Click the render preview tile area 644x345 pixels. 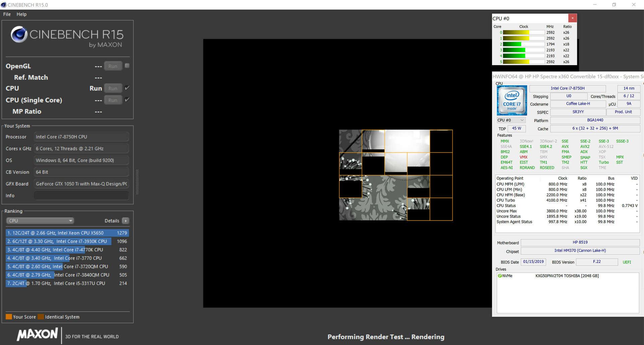396,175
